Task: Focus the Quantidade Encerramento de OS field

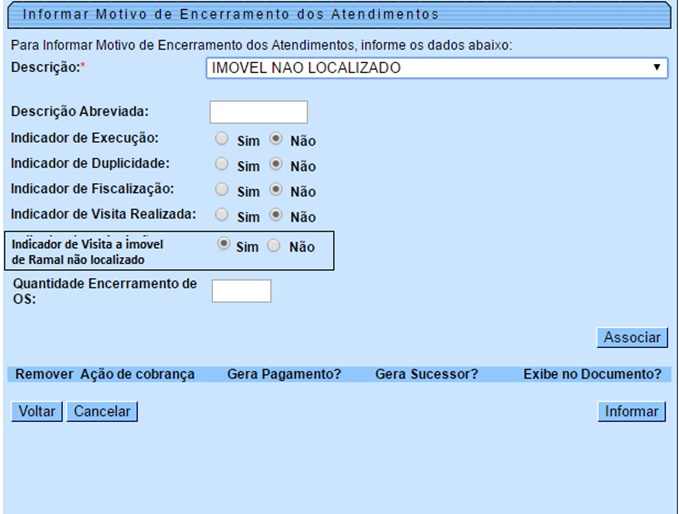Action: pyautogui.click(x=242, y=291)
